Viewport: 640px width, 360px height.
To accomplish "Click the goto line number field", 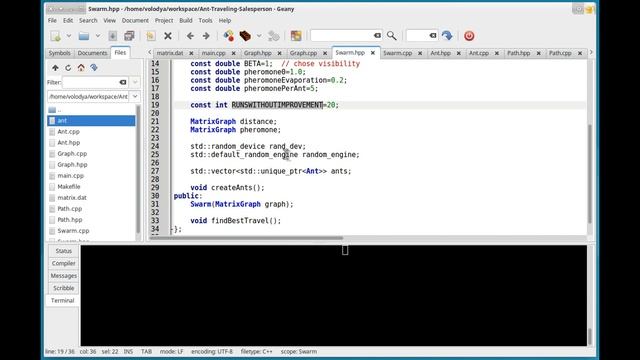I will 418,36.
